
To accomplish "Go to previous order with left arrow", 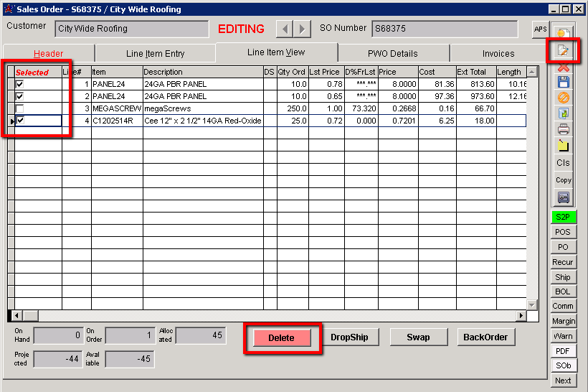I will click(285, 29).
